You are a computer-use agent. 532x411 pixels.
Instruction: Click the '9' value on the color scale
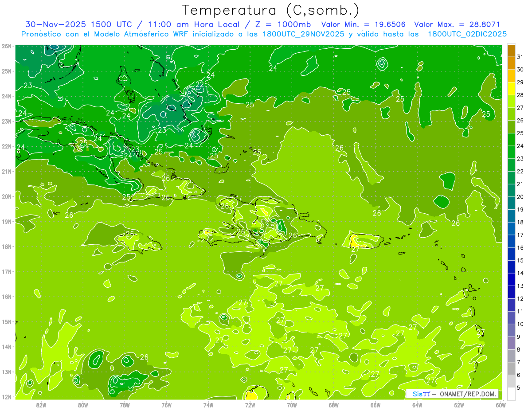pyautogui.click(x=519, y=337)
